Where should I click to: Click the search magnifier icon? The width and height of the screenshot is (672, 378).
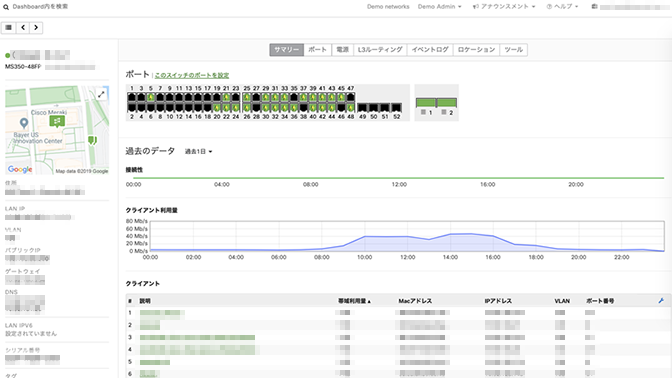pos(6,7)
